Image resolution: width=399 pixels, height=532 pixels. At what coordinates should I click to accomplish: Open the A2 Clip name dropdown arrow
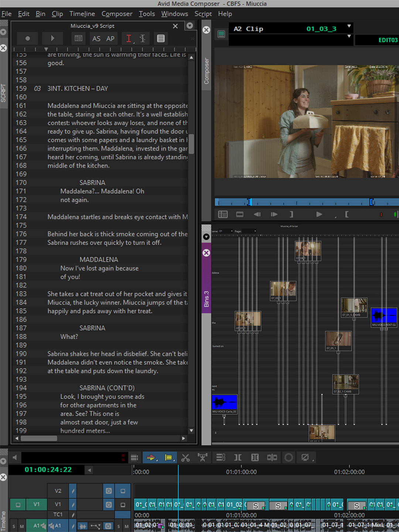[x=349, y=26]
